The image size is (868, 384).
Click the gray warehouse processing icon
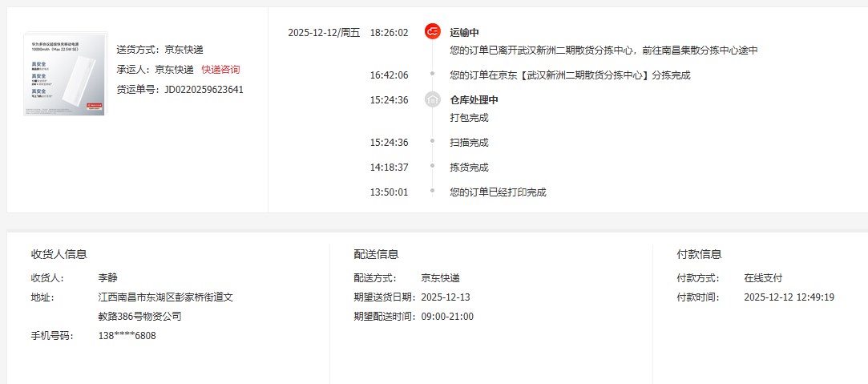coord(433,100)
